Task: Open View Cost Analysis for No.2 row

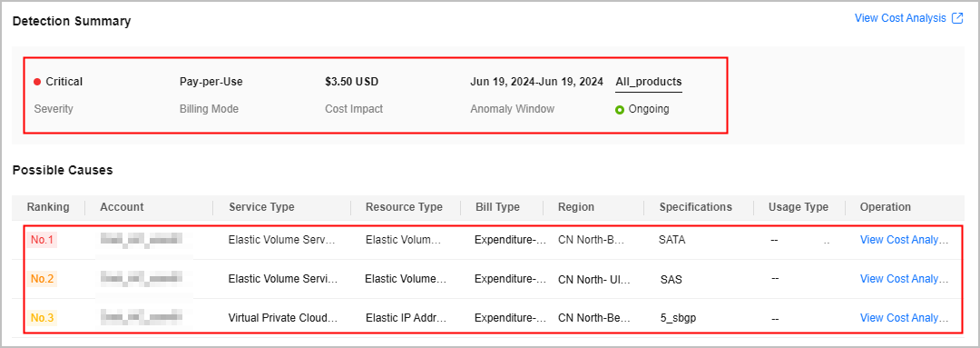Action: click(905, 279)
